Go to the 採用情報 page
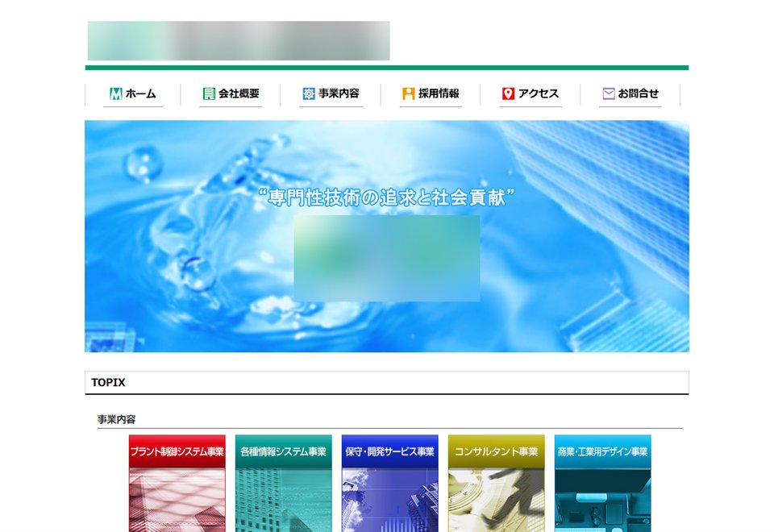This screenshot has width=774, height=532. click(x=431, y=94)
